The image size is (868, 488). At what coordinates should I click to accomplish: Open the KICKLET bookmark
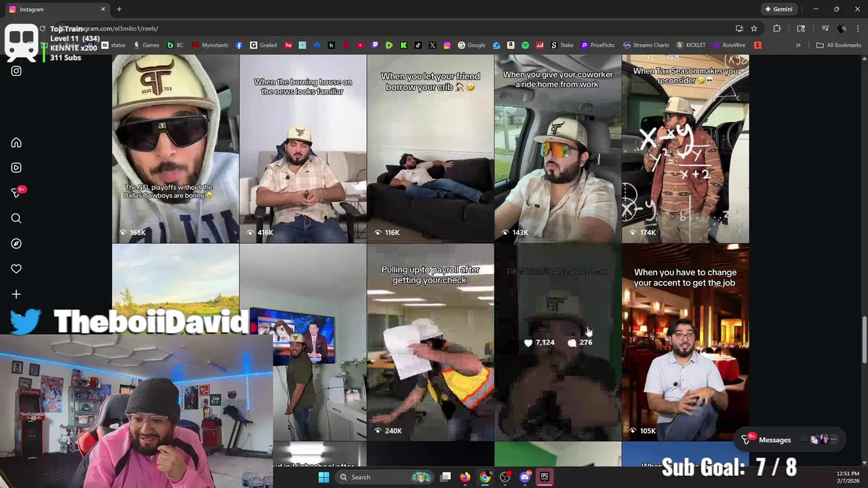click(x=691, y=45)
